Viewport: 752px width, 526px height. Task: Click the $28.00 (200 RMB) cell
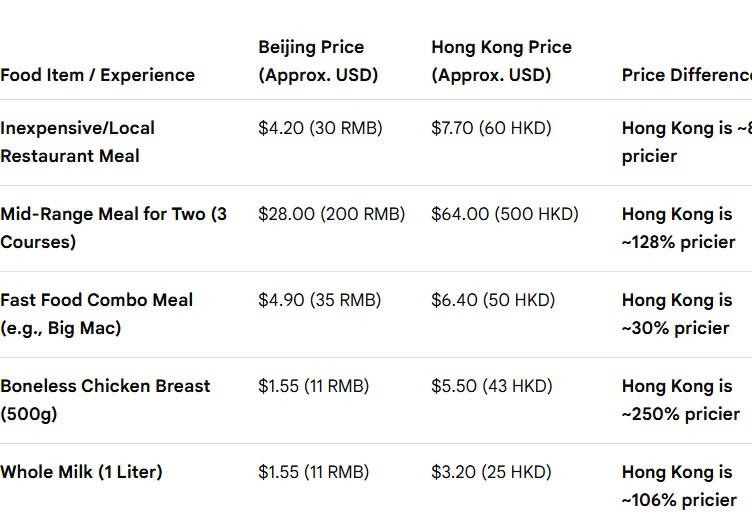331,214
